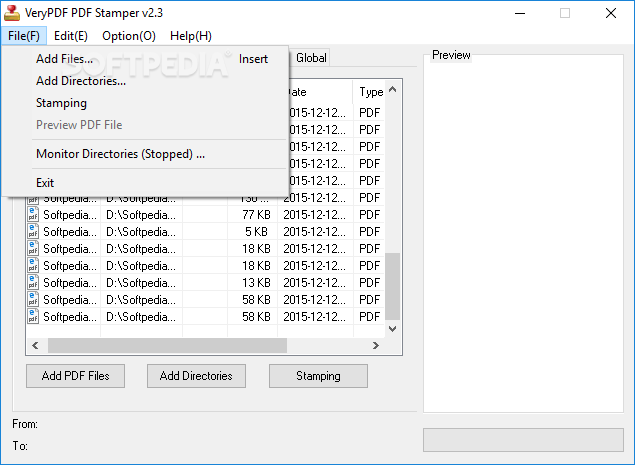The width and height of the screenshot is (635, 465).
Task: Close the VeryPDF PDF Stamper window
Action: coord(611,13)
